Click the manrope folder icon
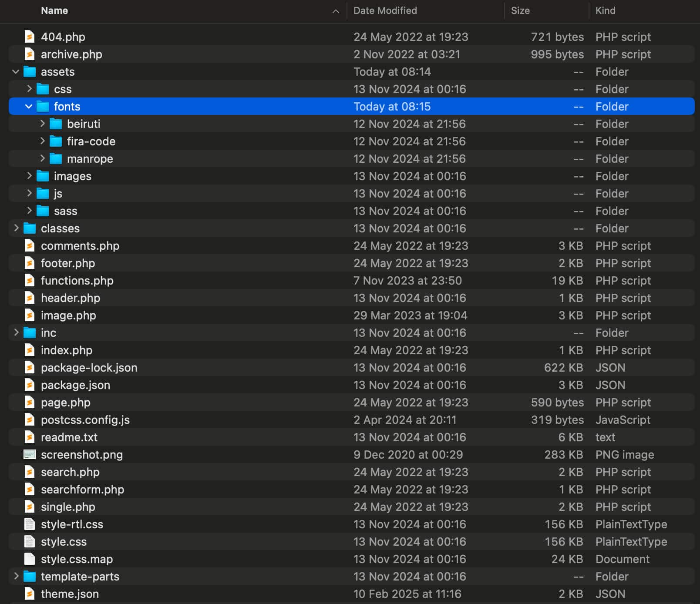The height and width of the screenshot is (604, 700). (56, 158)
